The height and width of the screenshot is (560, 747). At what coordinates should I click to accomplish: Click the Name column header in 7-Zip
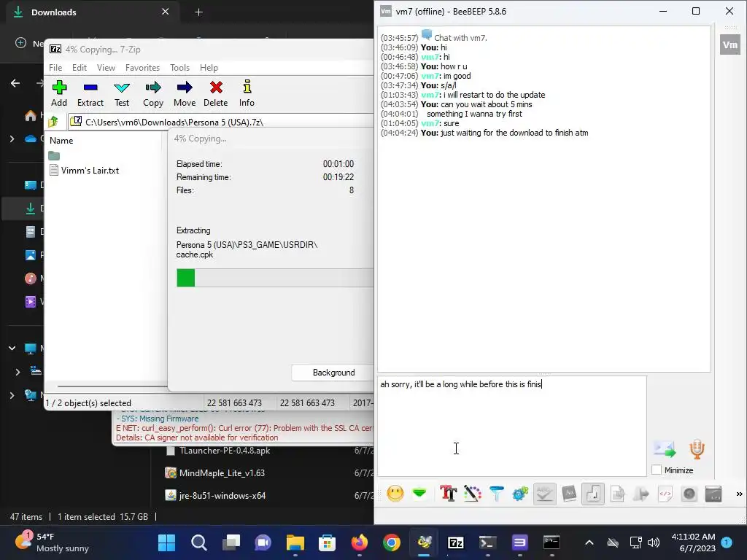coord(61,141)
